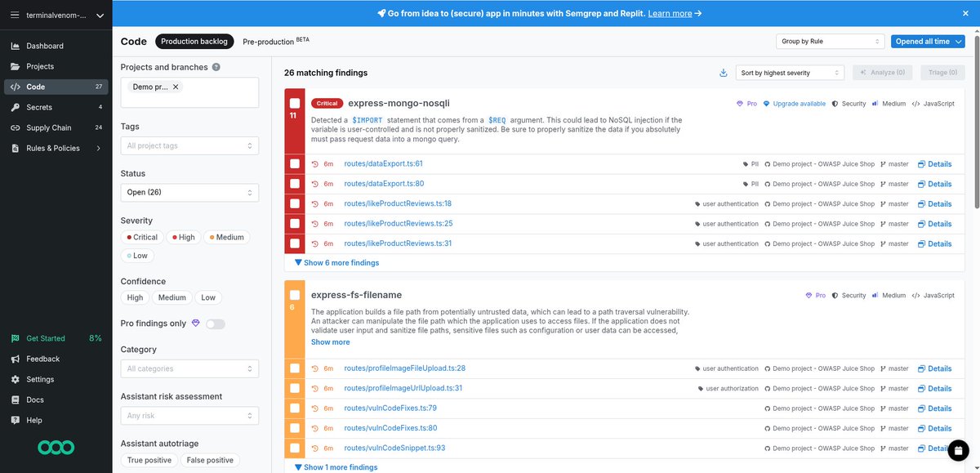This screenshot has width=980, height=473.
Task: Click the Pro badge on express-fs-filename
Action: coord(816,296)
